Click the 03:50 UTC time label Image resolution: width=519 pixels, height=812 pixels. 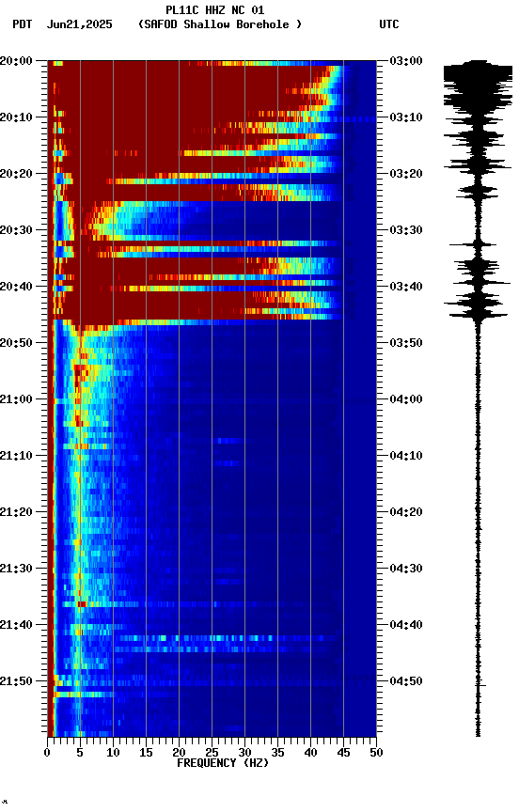tap(406, 343)
